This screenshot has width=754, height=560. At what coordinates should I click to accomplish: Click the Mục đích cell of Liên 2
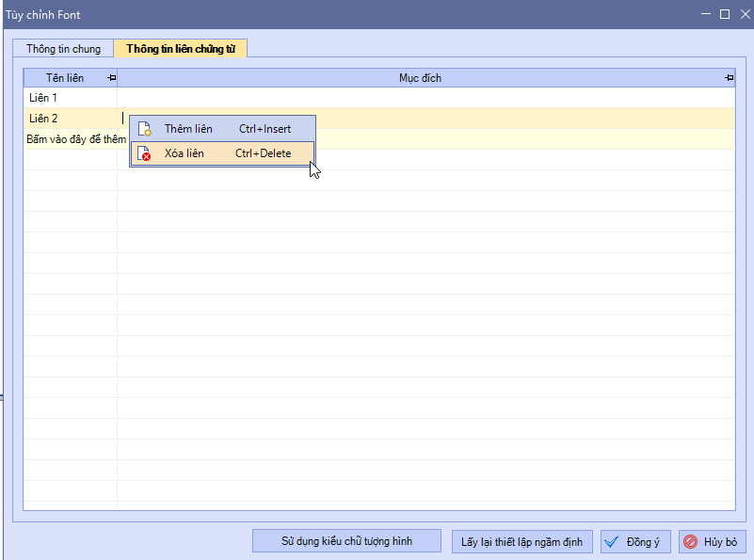click(x=518, y=119)
